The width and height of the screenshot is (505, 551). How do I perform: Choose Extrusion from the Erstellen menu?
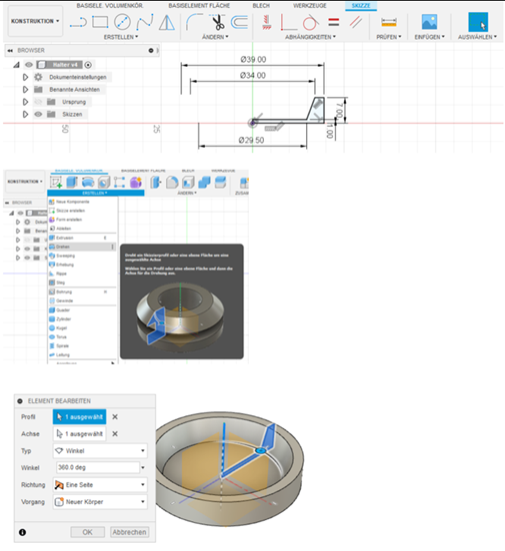click(x=82, y=238)
